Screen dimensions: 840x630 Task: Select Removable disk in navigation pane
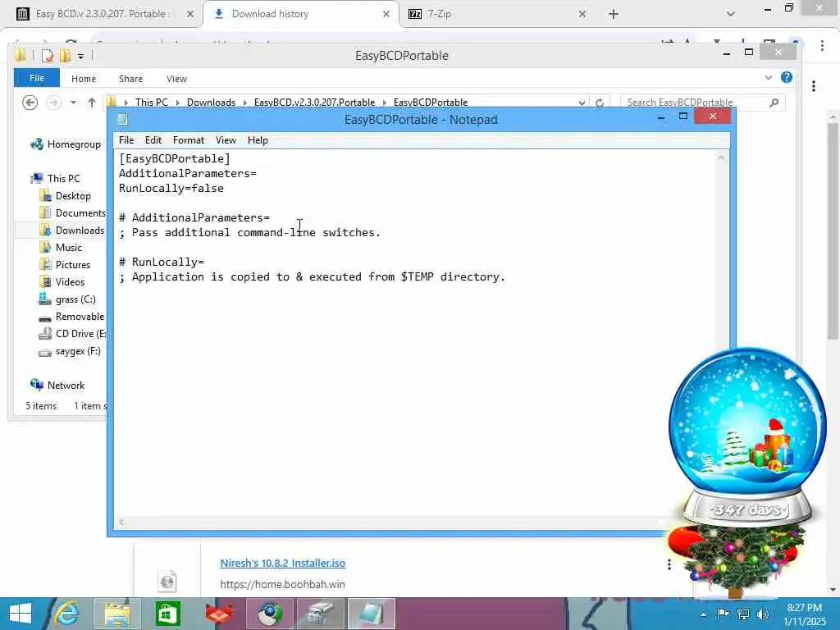(x=80, y=317)
